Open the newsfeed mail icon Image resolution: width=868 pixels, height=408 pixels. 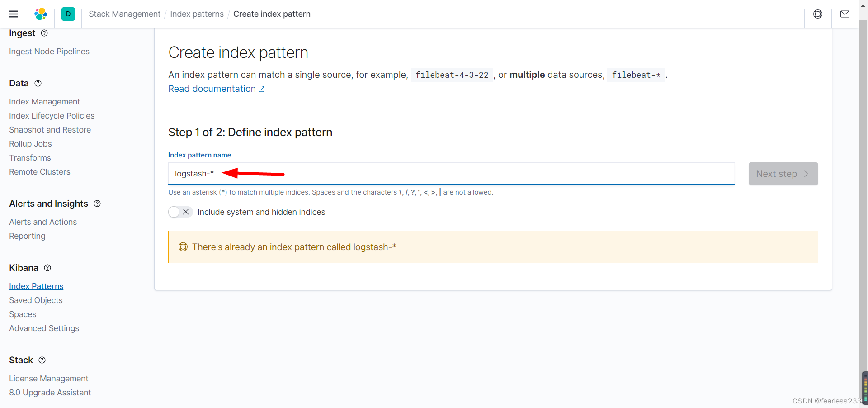point(845,14)
